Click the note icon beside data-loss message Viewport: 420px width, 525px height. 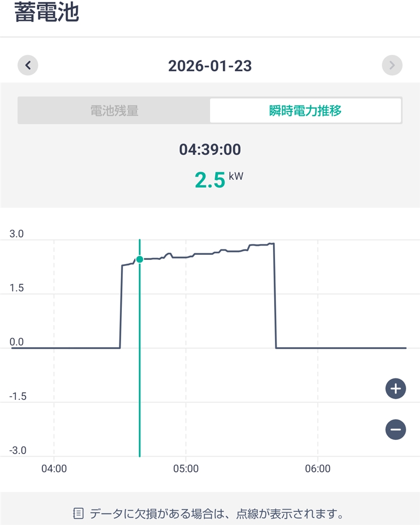[x=78, y=513]
